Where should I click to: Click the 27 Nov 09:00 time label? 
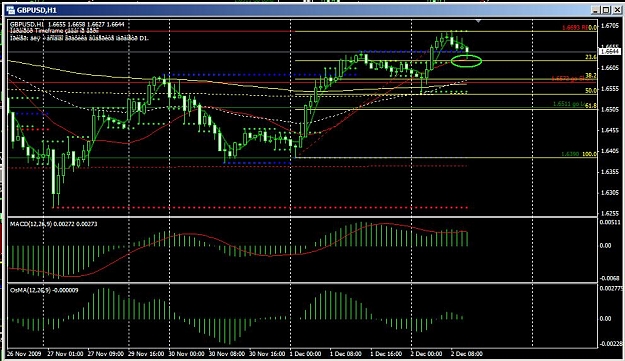coord(106,354)
